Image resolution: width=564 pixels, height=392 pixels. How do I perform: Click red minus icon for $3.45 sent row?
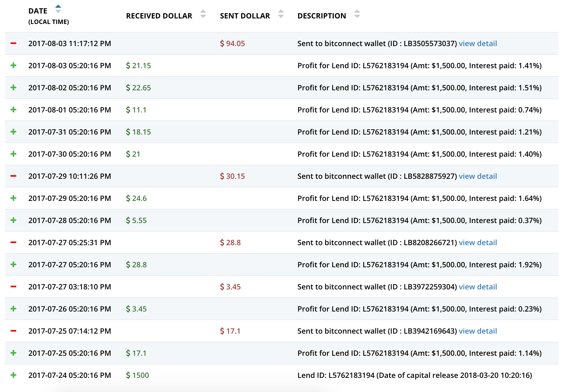(13, 287)
